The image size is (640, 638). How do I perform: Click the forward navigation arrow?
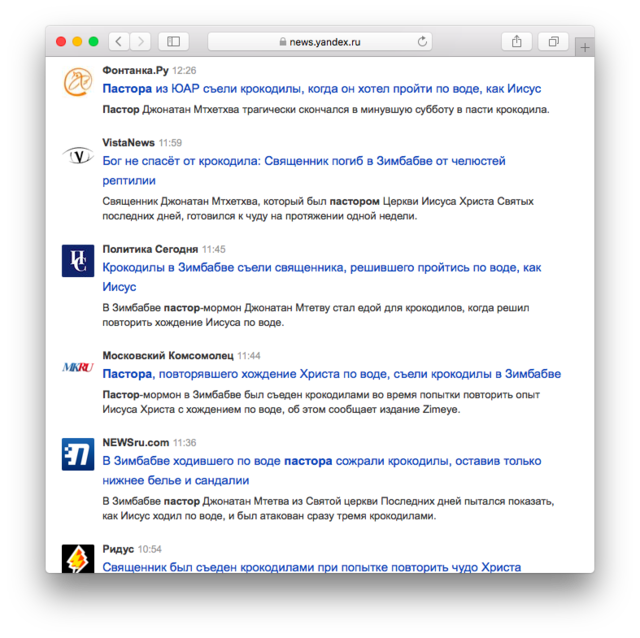point(141,41)
